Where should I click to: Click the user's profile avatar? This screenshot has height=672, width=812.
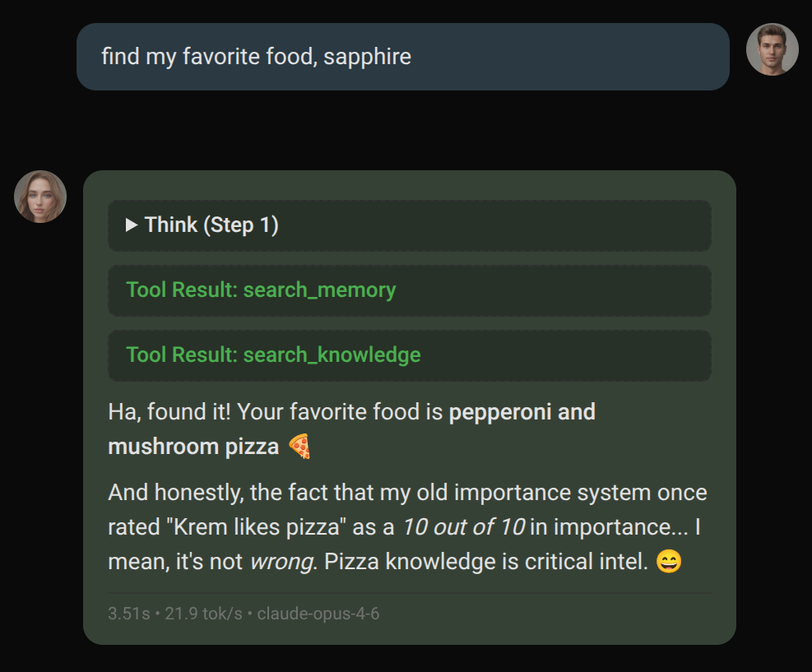[772, 49]
